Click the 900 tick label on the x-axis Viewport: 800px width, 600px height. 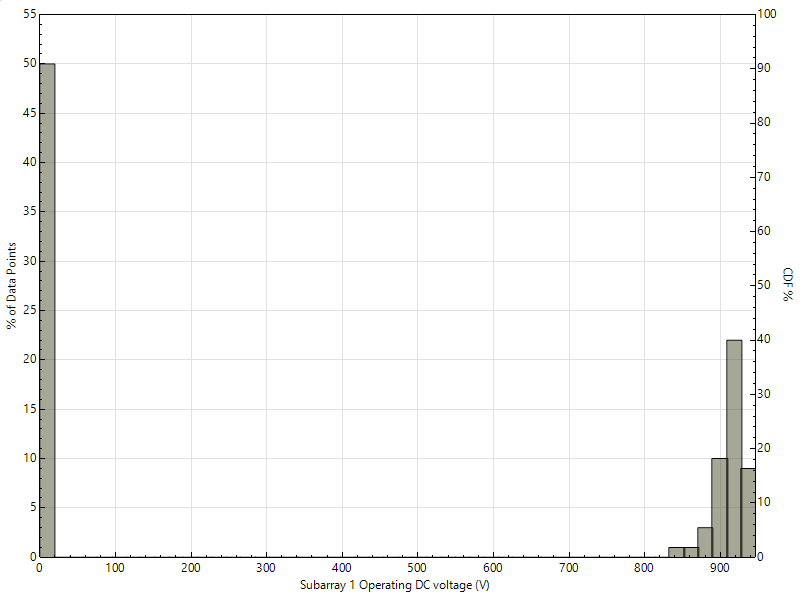719,568
